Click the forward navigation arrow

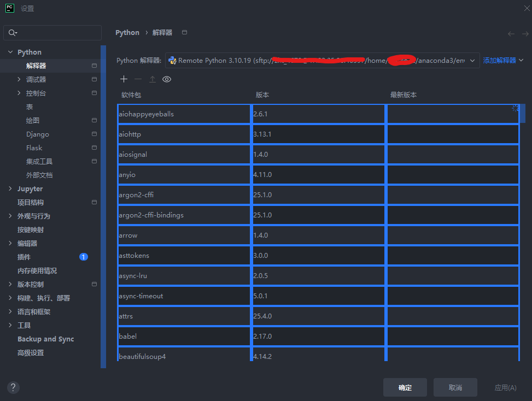point(525,34)
